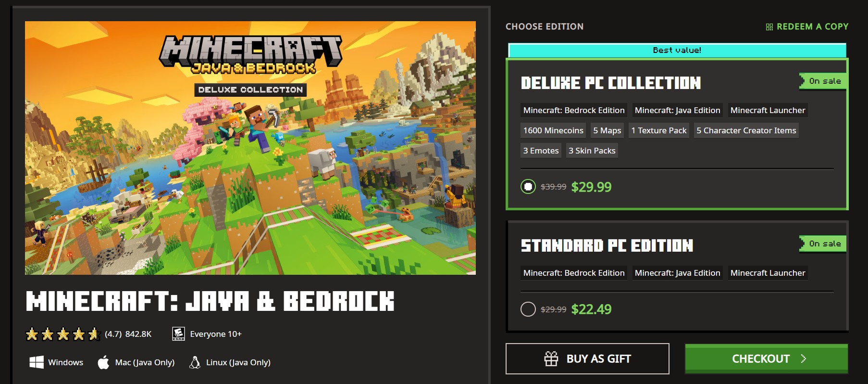Click the Apple Mac platform logo
Image resolution: width=868 pixels, height=384 pixels.
pyautogui.click(x=103, y=362)
